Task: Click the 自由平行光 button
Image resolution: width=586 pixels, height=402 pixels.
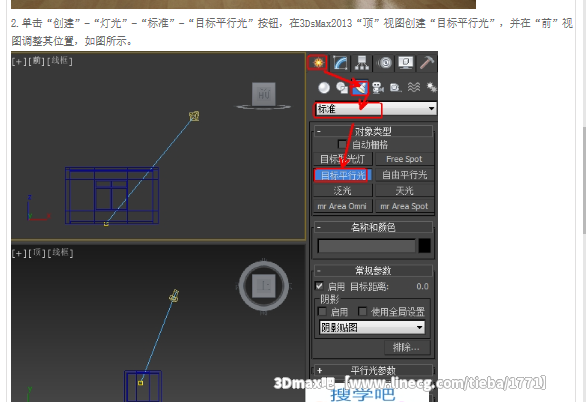Action: [404, 175]
